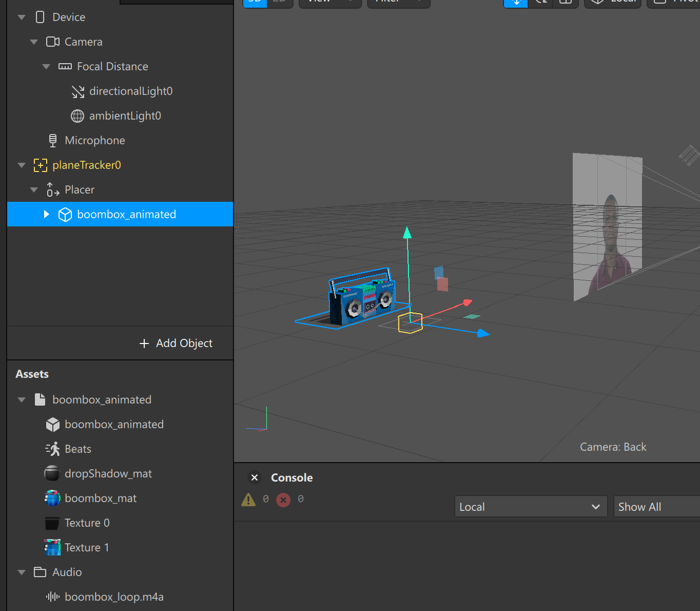Click the blue plane handle of the gizmo
Image resolution: width=700 pixels, height=611 pixels.
tap(439, 272)
